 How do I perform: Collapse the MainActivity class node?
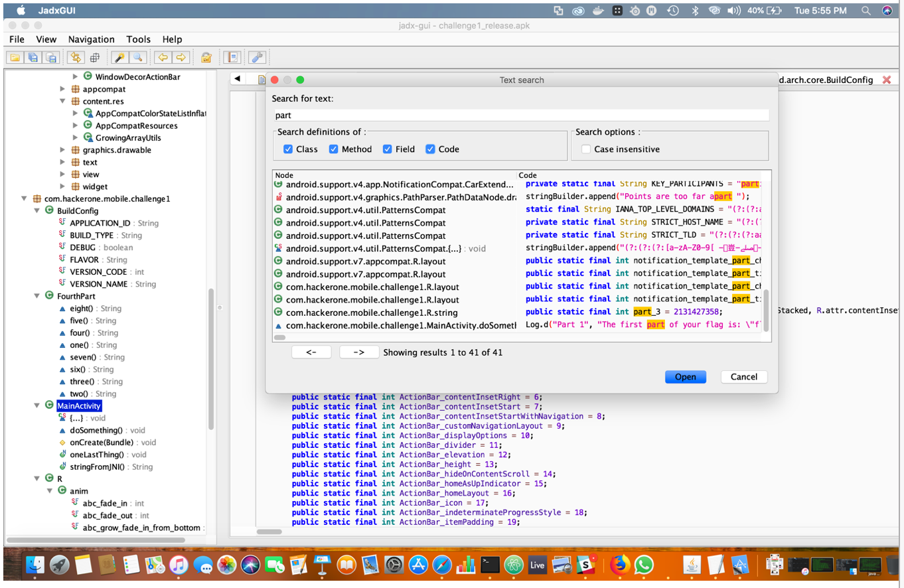pyautogui.click(x=37, y=405)
